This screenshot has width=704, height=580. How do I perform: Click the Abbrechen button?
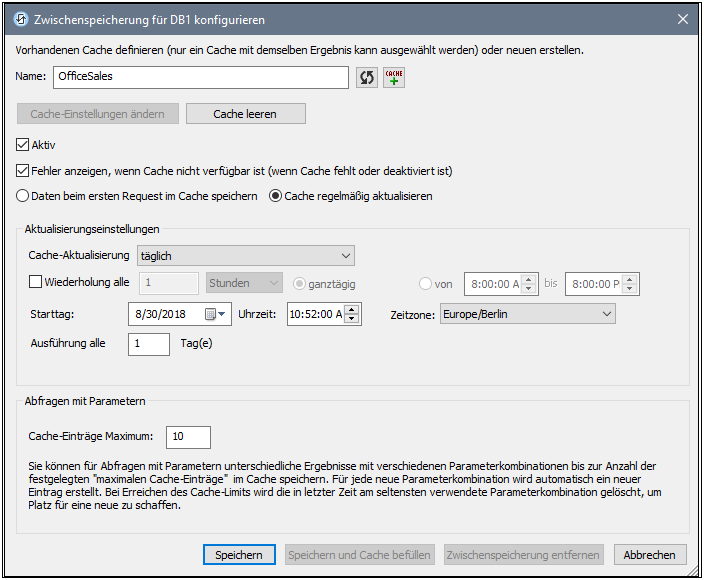(x=650, y=554)
